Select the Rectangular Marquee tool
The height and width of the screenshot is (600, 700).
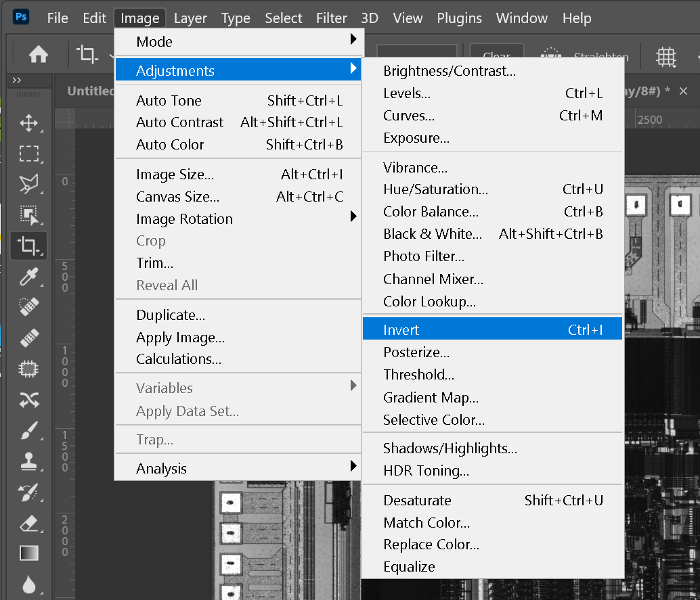point(28,154)
